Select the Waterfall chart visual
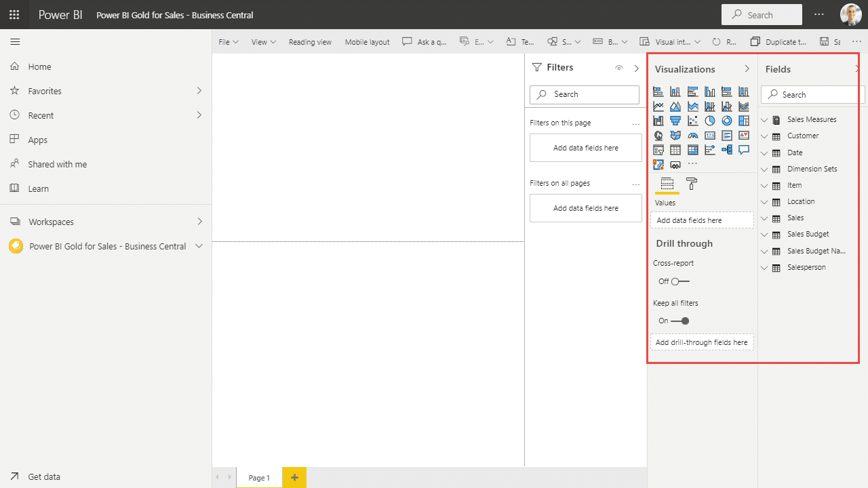This screenshot has height=488, width=868. (658, 121)
